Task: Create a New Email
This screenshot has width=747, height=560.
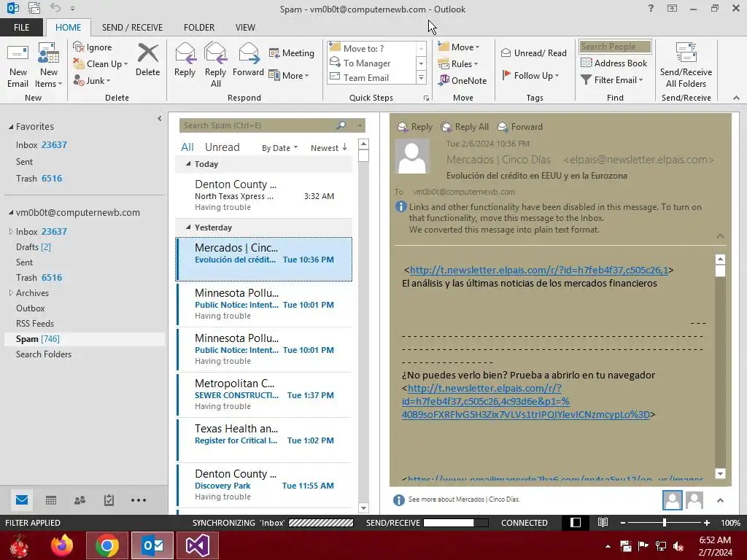Action: tap(18, 66)
